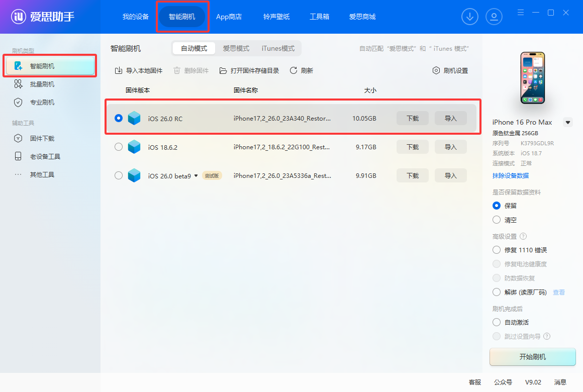Go to 铃声壁纸 in the top menu
Image resolution: width=583 pixels, height=392 pixels.
coord(275,16)
